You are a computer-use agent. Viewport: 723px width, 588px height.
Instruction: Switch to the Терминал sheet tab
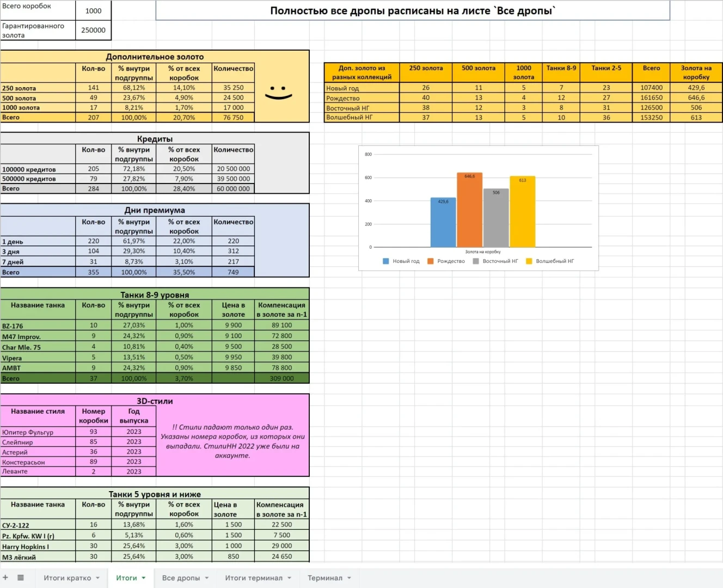(x=324, y=578)
